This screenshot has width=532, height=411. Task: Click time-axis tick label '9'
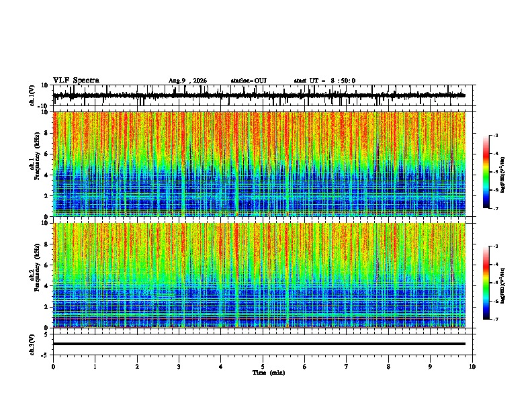coord(430,367)
